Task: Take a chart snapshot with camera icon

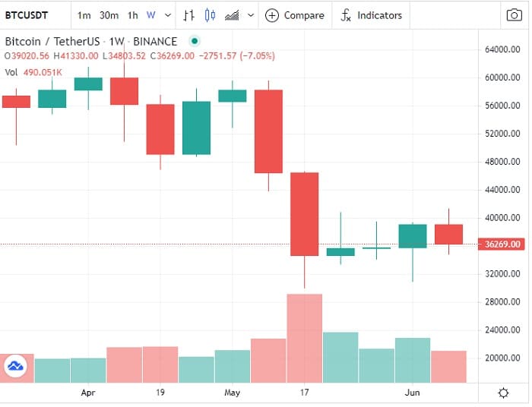Action: coord(514,15)
